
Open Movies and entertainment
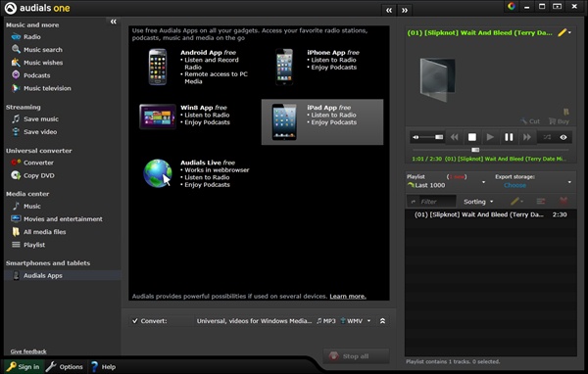pyautogui.click(x=57, y=219)
